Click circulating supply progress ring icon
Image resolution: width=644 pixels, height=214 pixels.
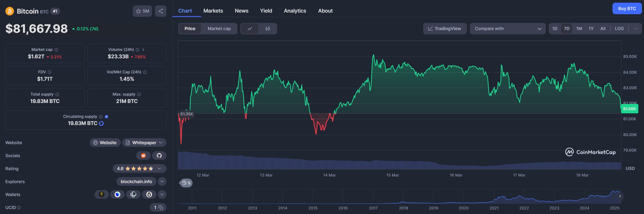(x=101, y=123)
